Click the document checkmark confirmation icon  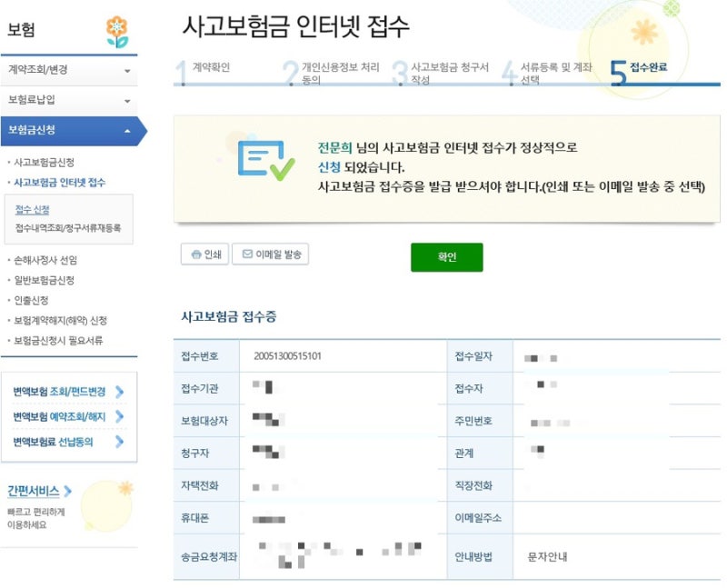tap(266, 161)
